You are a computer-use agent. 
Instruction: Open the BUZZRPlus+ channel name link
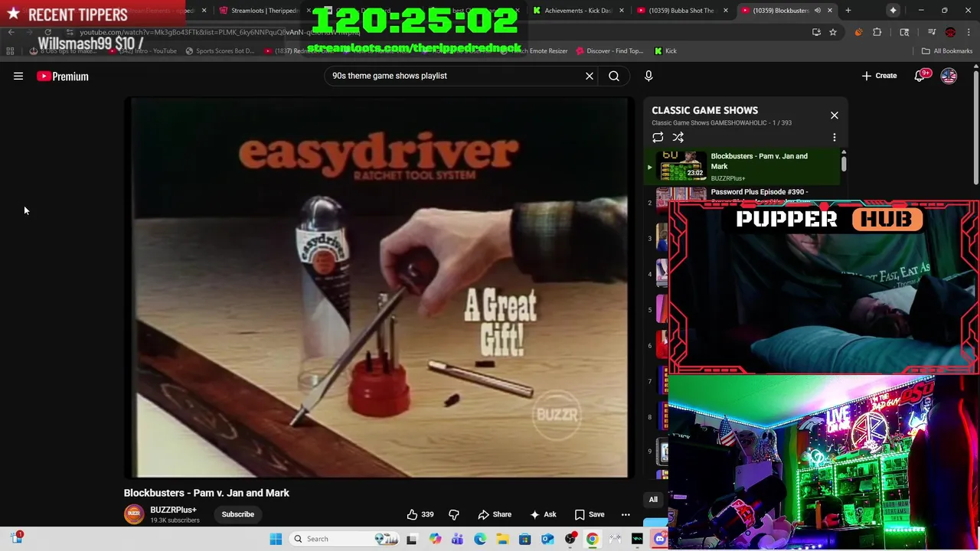(173, 510)
